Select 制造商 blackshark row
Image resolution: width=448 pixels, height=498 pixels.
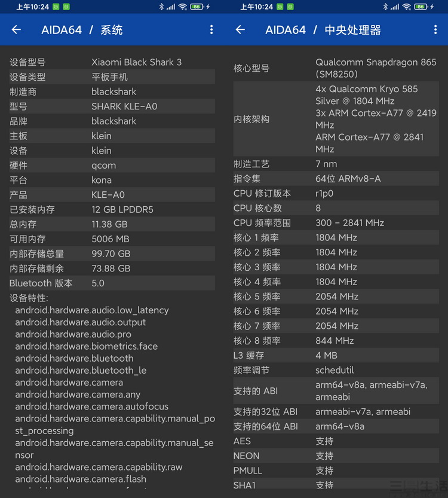click(x=112, y=92)
